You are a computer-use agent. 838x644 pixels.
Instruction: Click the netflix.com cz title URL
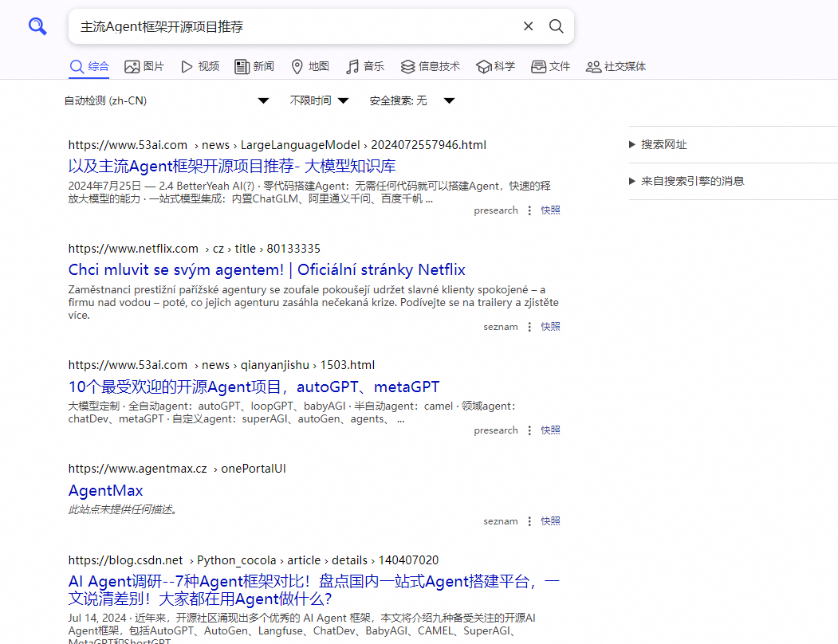(195, 249)
